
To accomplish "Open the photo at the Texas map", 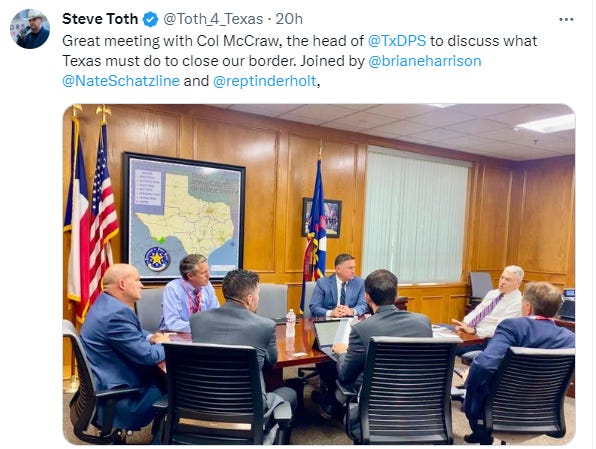I will [184, 216].
